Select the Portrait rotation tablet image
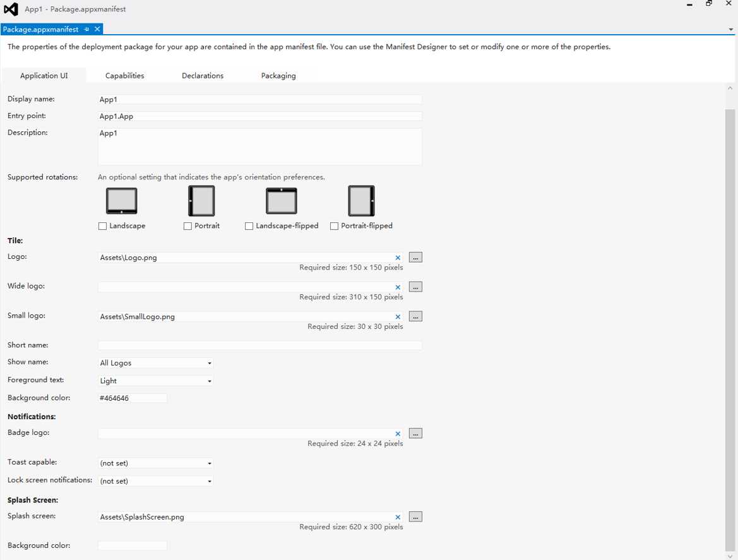The image size is (738, 560). (201, 201)
